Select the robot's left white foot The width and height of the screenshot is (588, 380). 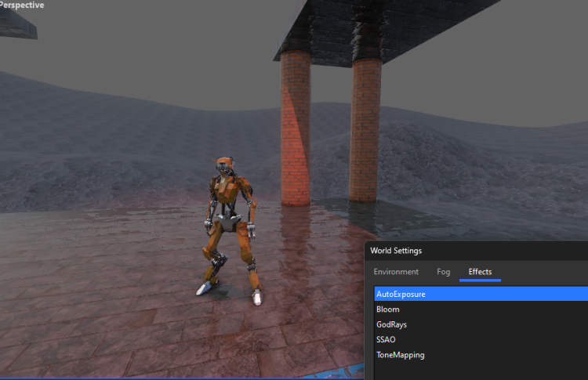click(204, 288)
